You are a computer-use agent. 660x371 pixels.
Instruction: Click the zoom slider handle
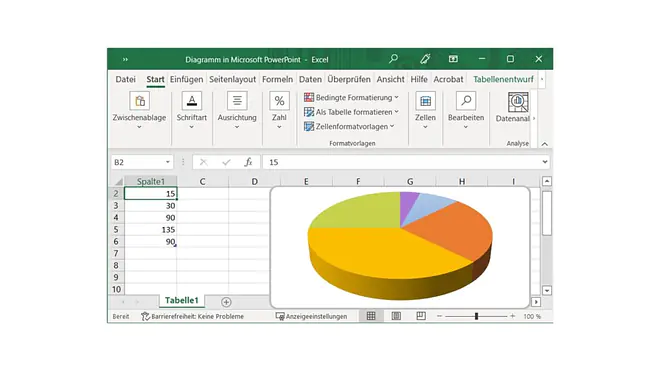pos(476,316)
